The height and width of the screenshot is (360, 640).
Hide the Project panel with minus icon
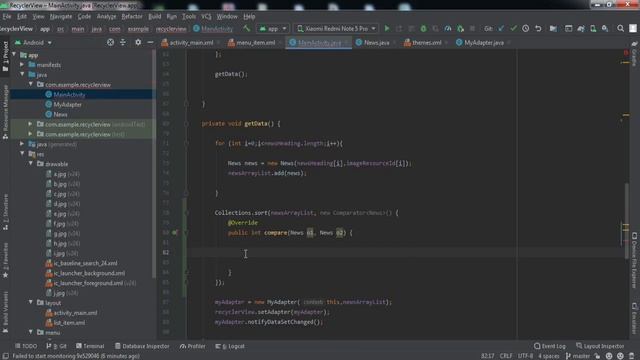150,42
